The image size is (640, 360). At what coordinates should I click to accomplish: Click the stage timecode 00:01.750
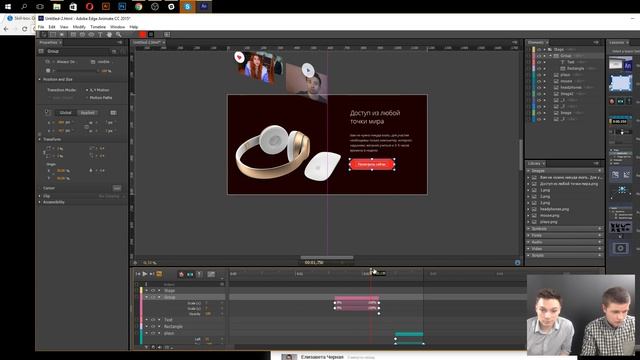pyautogui.click(x=313, y=262)
